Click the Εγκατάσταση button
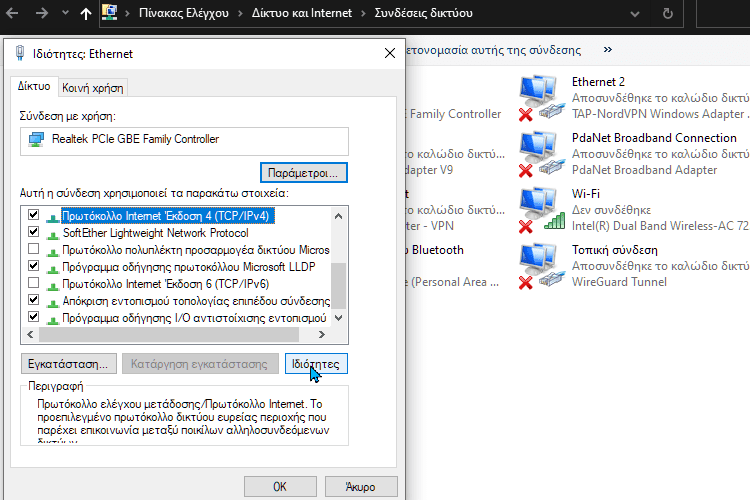 (68, 364)
